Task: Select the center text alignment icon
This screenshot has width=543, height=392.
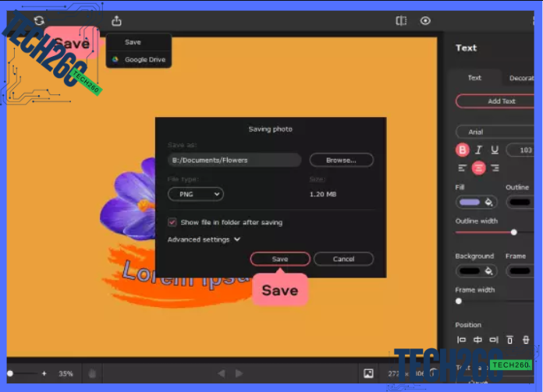Action: pyautogui.click(x=479, y=168)
